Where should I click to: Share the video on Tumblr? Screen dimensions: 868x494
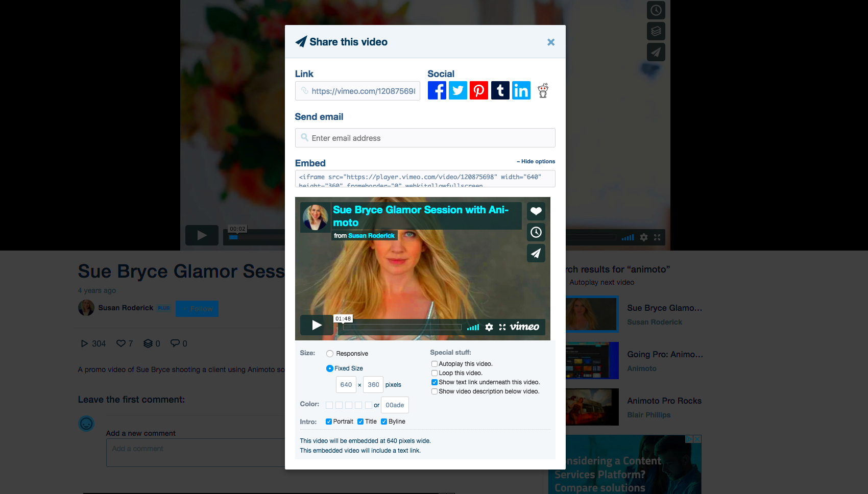click(500, 90)
